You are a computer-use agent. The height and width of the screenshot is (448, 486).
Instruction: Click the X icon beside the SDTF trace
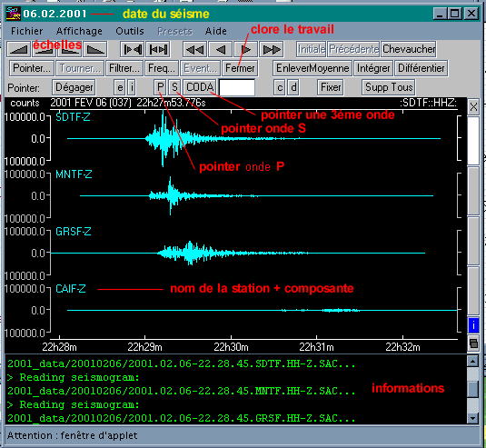473,107
